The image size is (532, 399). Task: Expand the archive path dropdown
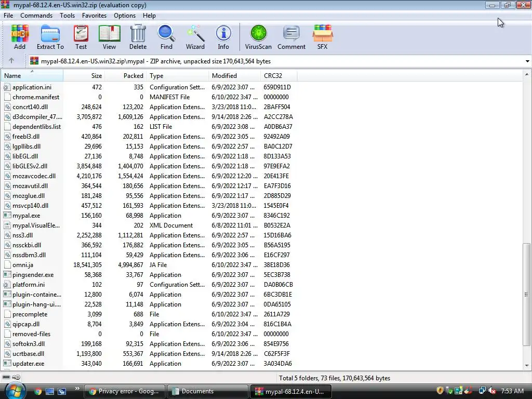[x=527, y=61]
